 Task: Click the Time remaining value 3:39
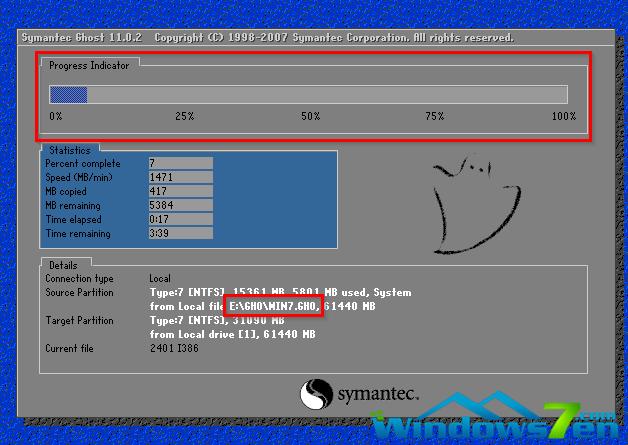(x=181, y=233)
